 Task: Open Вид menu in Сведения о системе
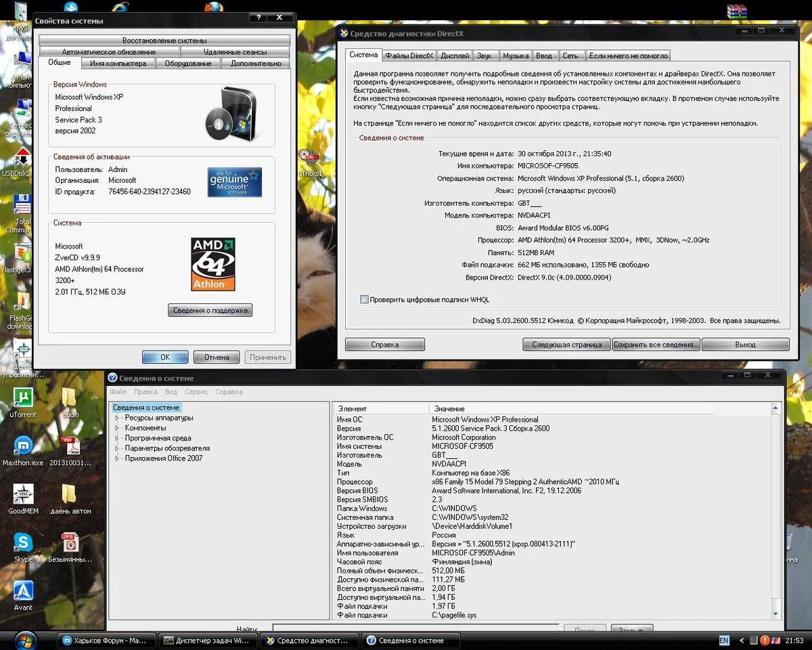[171, 391]
